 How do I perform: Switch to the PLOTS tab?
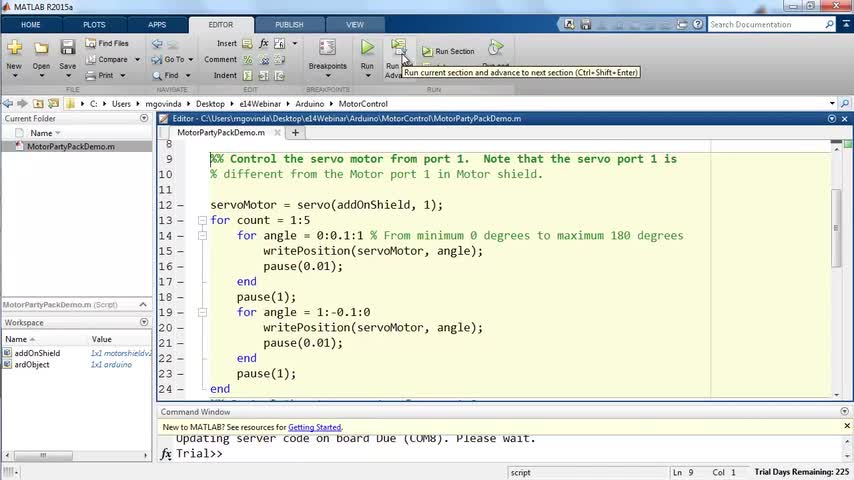[94, 25]
